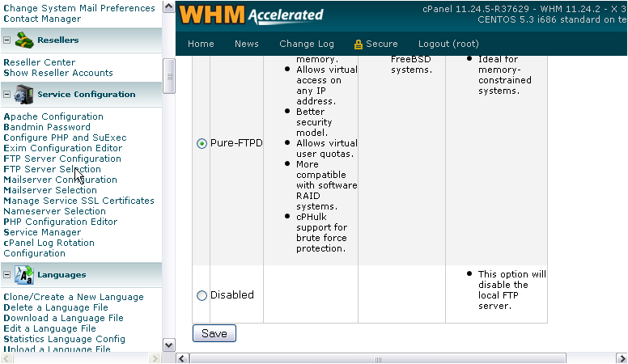Open PHP Configuration Editor link
This screenshot has width=628, height=364.
point(60,222)
